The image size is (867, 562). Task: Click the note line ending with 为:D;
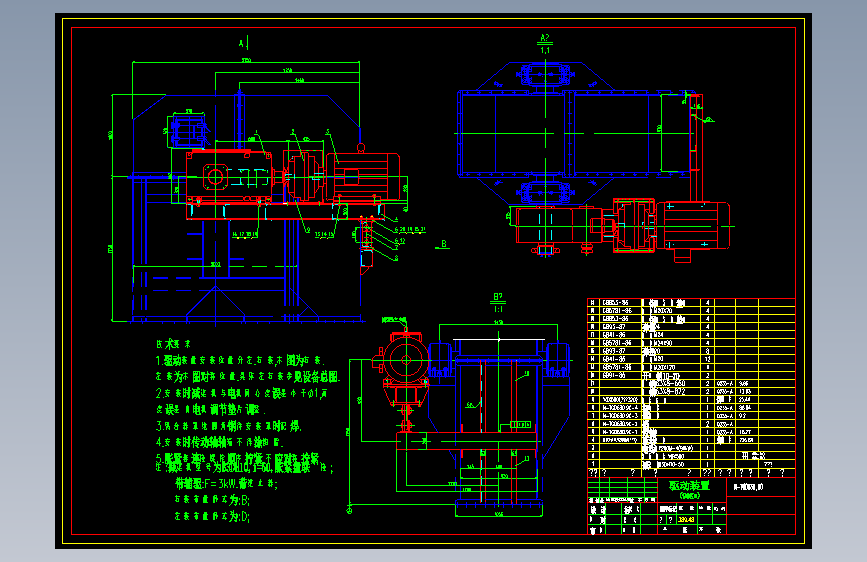[212, 517]
